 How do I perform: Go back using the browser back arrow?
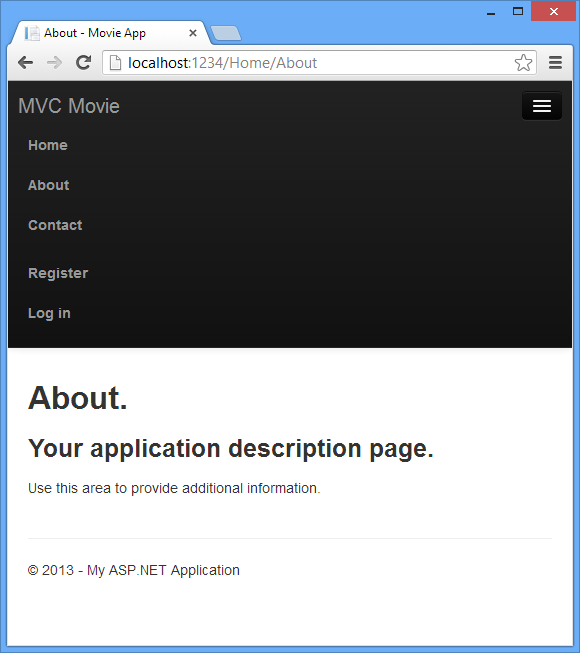tap(26, 63)
